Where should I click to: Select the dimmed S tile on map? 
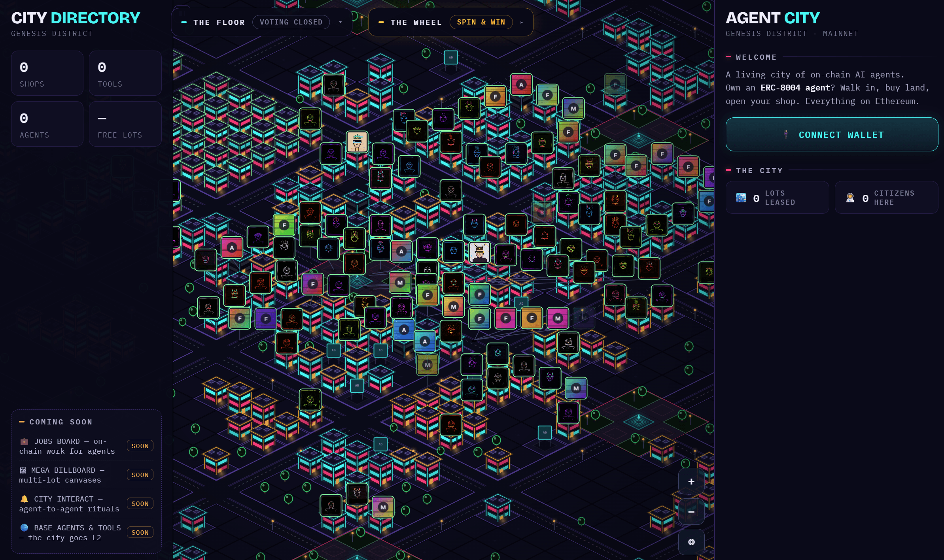click(542, 212)
